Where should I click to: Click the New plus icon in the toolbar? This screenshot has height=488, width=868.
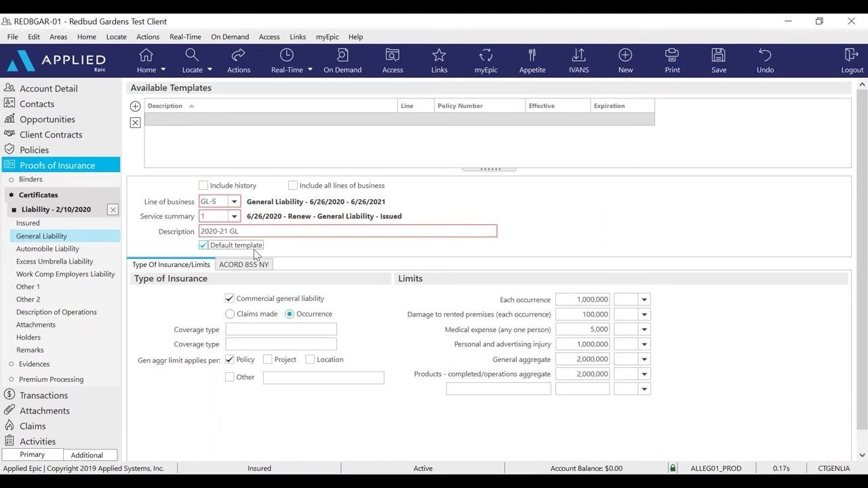point(625,56)
